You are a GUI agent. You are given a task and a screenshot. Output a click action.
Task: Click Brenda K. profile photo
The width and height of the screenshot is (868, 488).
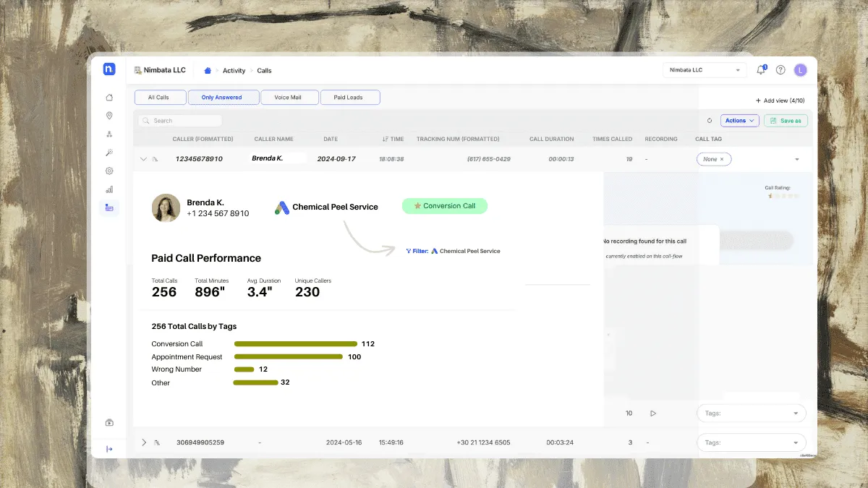(x=166, y=207)
